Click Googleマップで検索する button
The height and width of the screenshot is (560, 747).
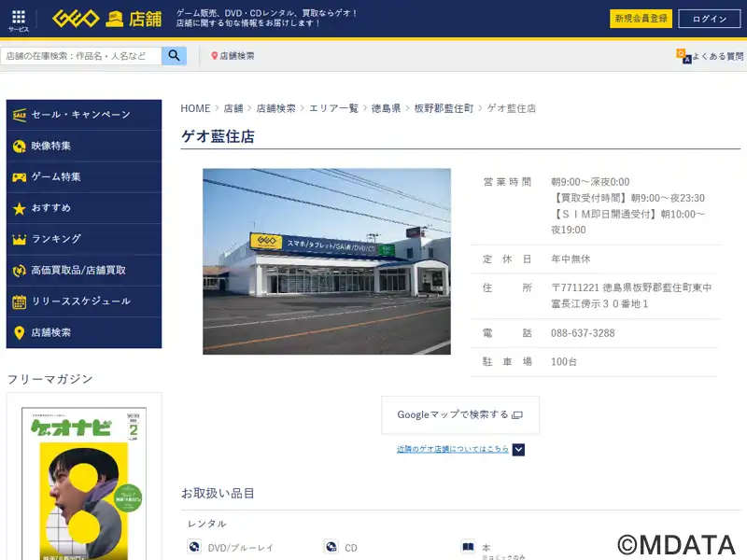click(460, 414)
